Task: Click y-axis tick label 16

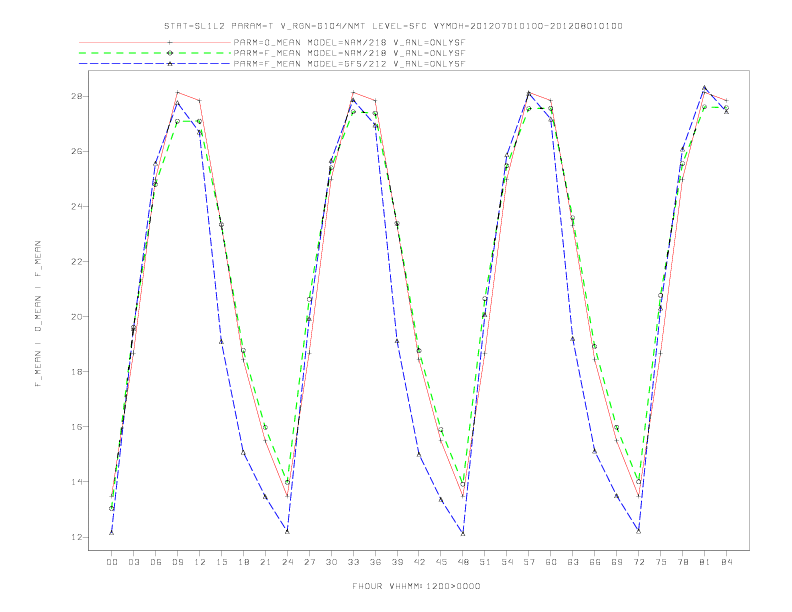Action: [x=77, y=427]
